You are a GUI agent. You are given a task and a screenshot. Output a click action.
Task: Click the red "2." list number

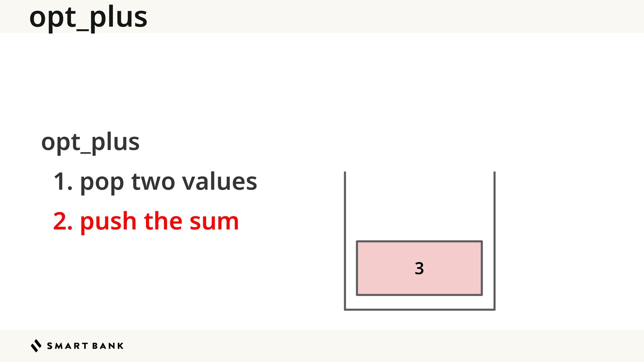pos(63,222)
